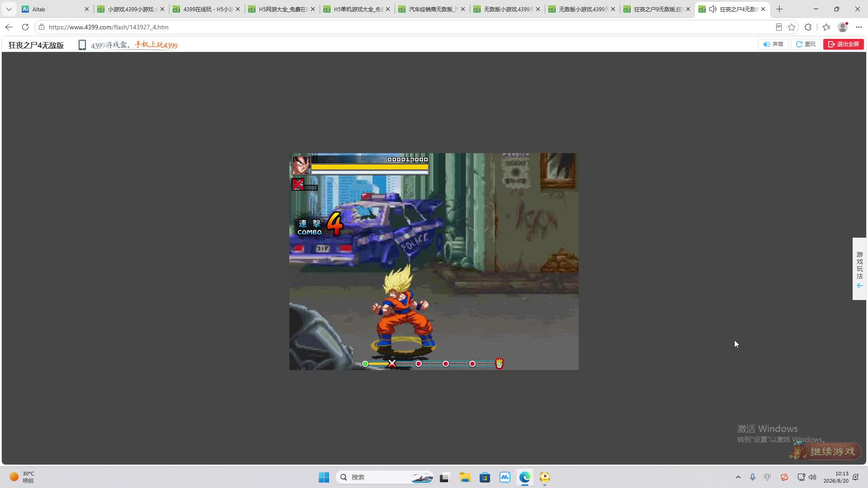Click the 继续游戏 button
This screenshot has width=868, height=488.
pyautogui.click(x=826, y=451)
